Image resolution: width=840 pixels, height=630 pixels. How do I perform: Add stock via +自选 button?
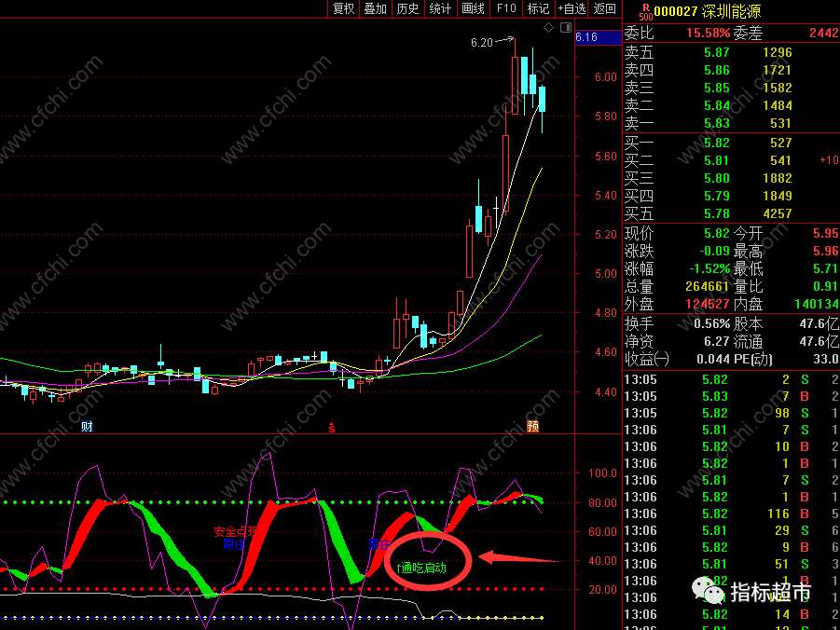(x=571, y=8)
